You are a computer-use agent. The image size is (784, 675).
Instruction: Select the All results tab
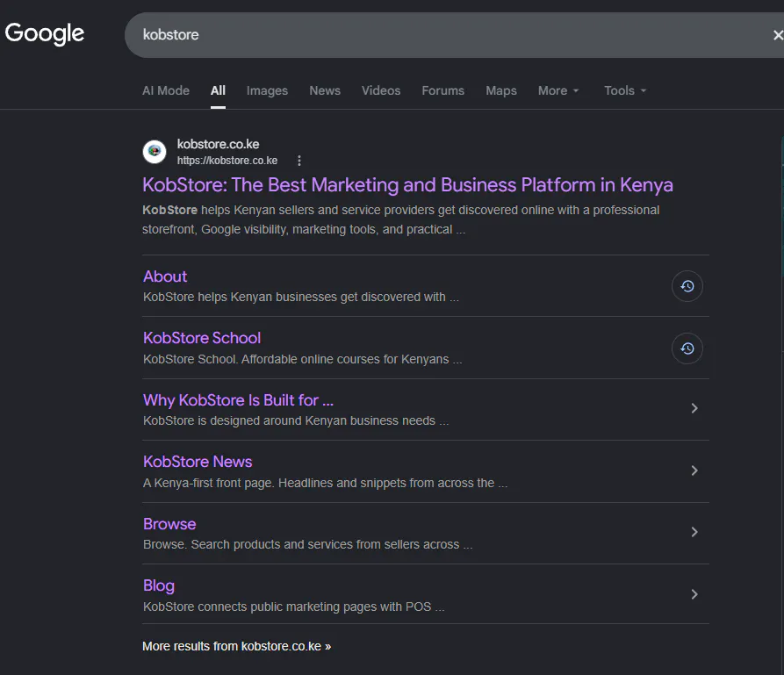click(218, 90)
